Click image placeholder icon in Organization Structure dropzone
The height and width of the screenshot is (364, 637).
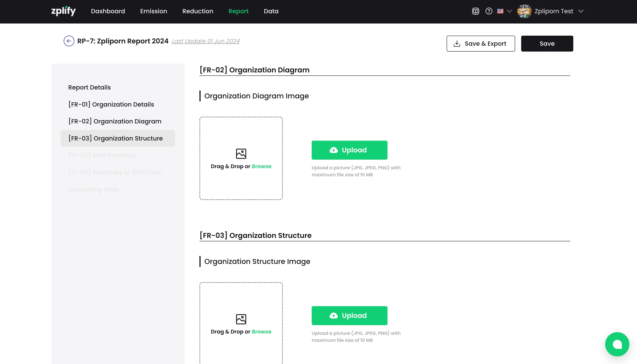coord(241,319)
